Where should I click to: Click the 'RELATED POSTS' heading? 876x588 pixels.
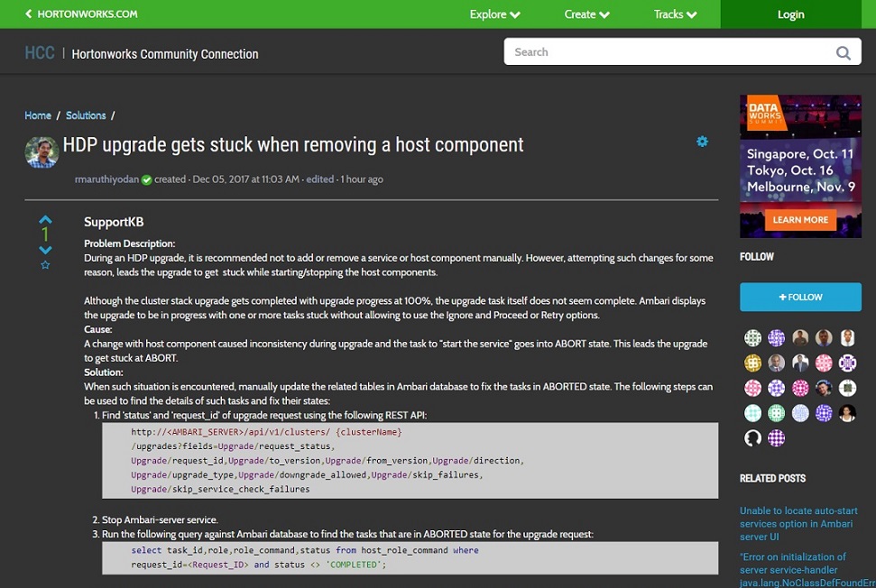[x=772, y=479]
